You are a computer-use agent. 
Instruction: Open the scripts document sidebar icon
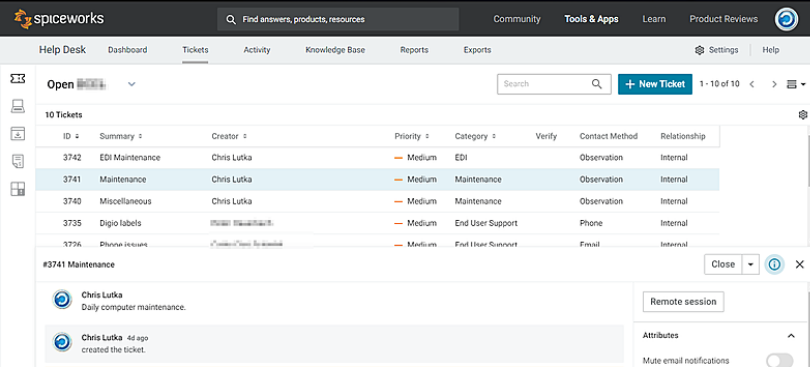(18, 161)
